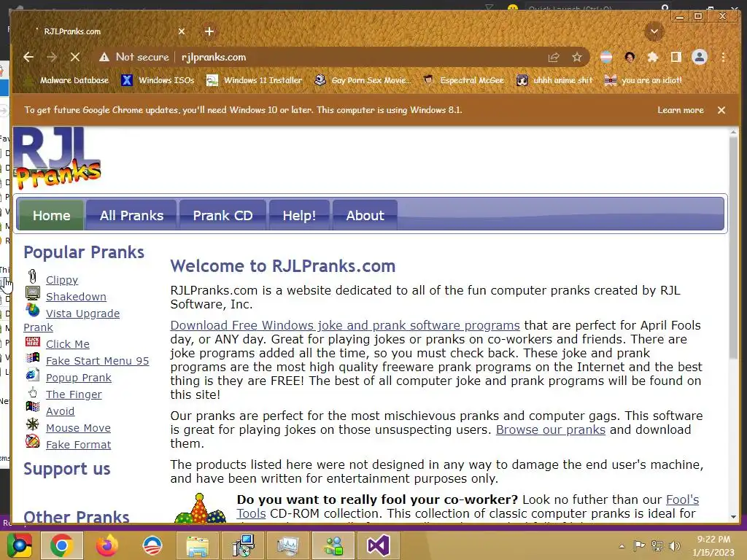Open the Avoid prank link
Image resolution: width=747 pixels, height=560 pixels.
coord(60,411)
